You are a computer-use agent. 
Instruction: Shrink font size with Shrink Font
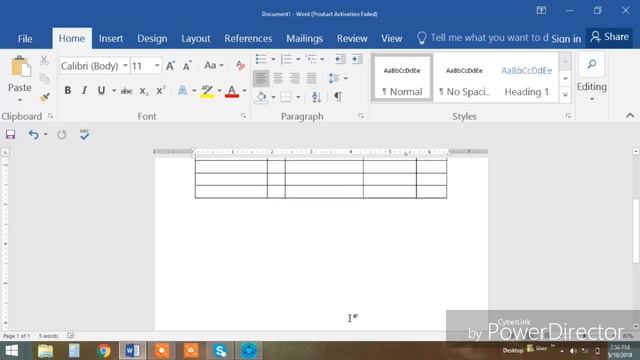(187, 66)
